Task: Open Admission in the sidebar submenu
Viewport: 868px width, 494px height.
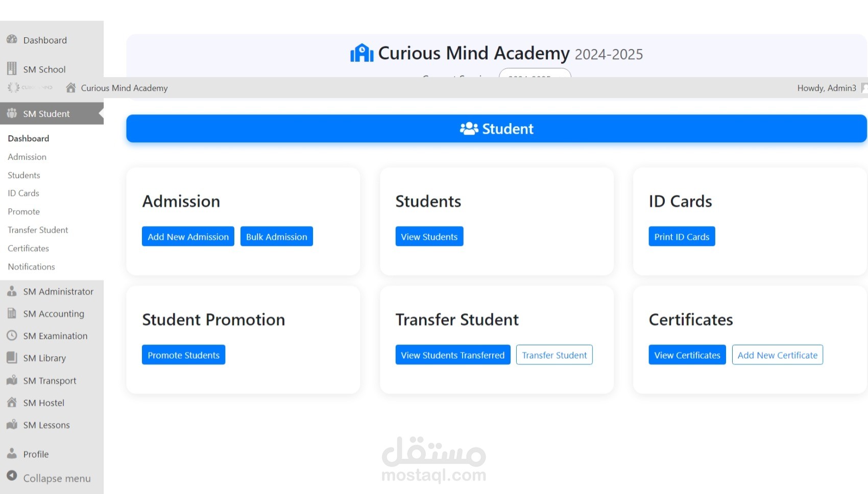Action: (27, 157)
